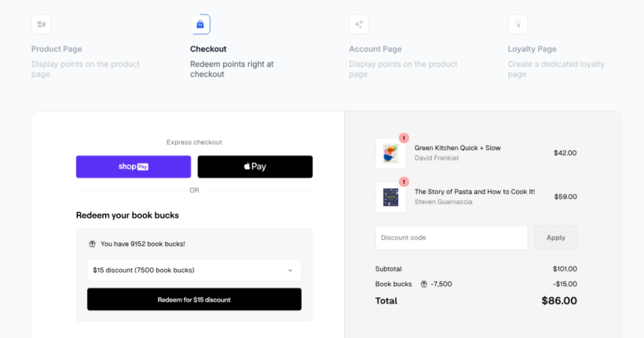Click Redeem for $15 discount button

click(x=194, y=300)
